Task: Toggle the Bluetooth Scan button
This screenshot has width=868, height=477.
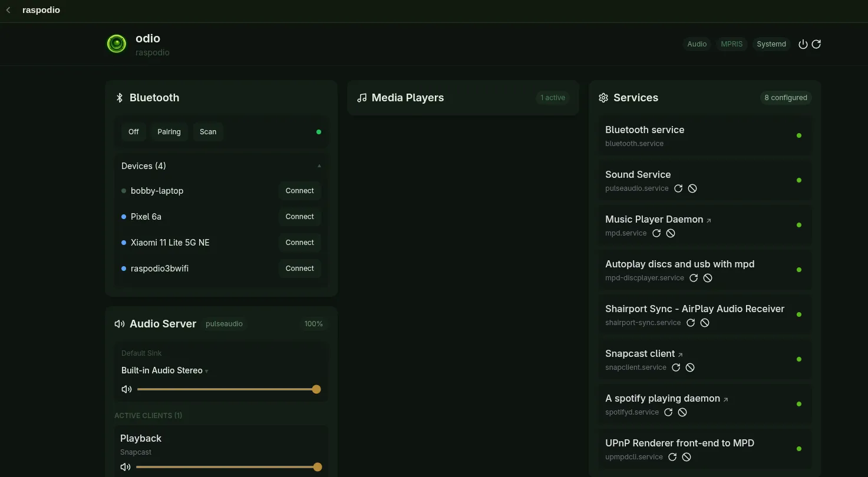Action: tap(208, 132)
